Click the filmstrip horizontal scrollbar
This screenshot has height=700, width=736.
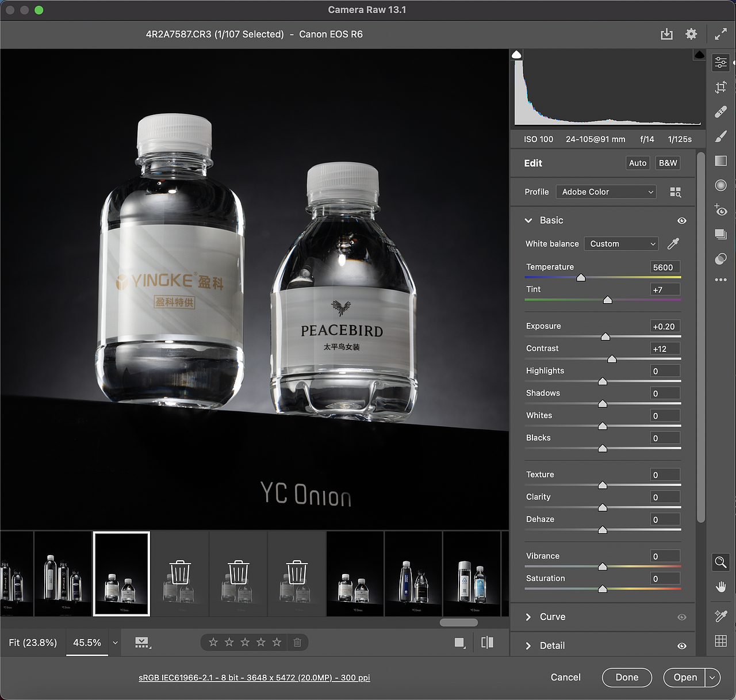pyautogui.click(x=459, y=622)
